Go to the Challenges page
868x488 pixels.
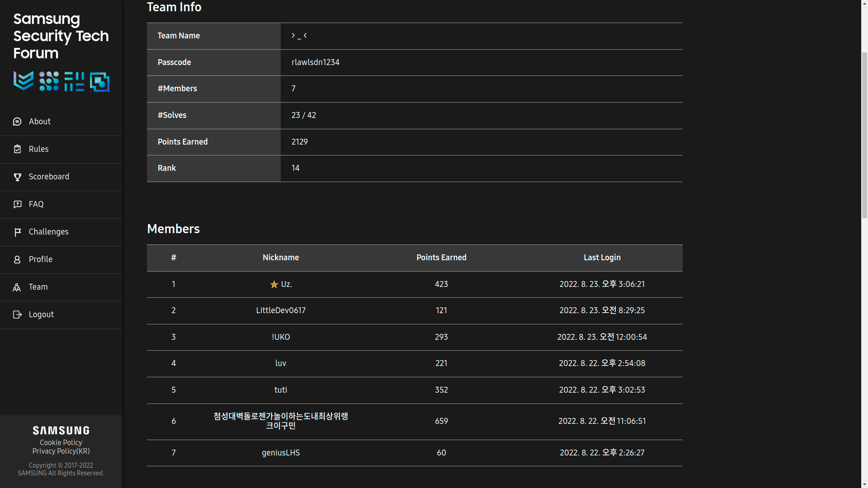[x=48, y=232]
